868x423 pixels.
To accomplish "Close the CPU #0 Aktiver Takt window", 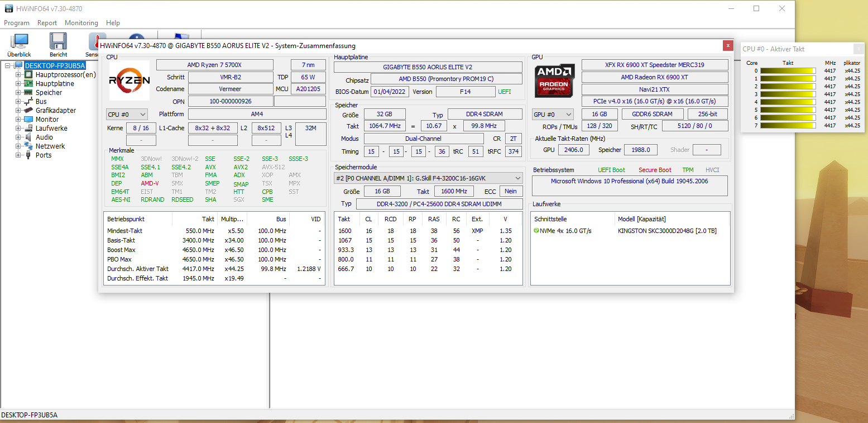I will click(x=858, y=49).
